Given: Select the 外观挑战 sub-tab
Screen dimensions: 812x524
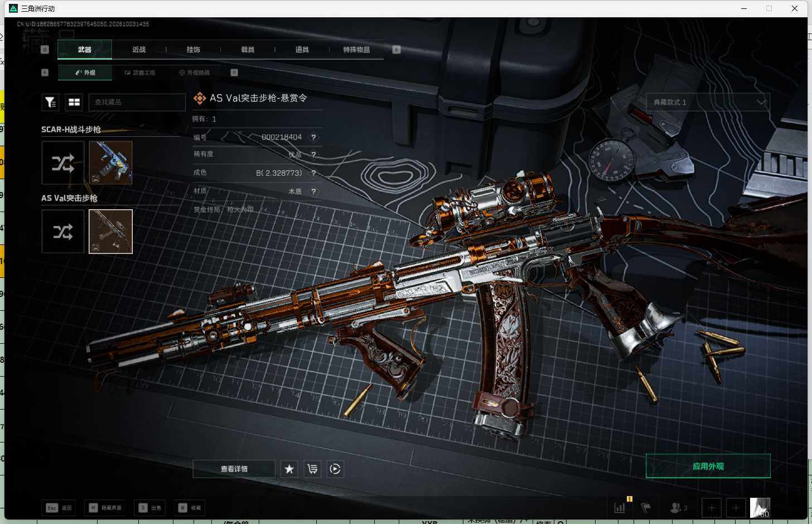Looking at the screenshot, I should coord(194,73).
